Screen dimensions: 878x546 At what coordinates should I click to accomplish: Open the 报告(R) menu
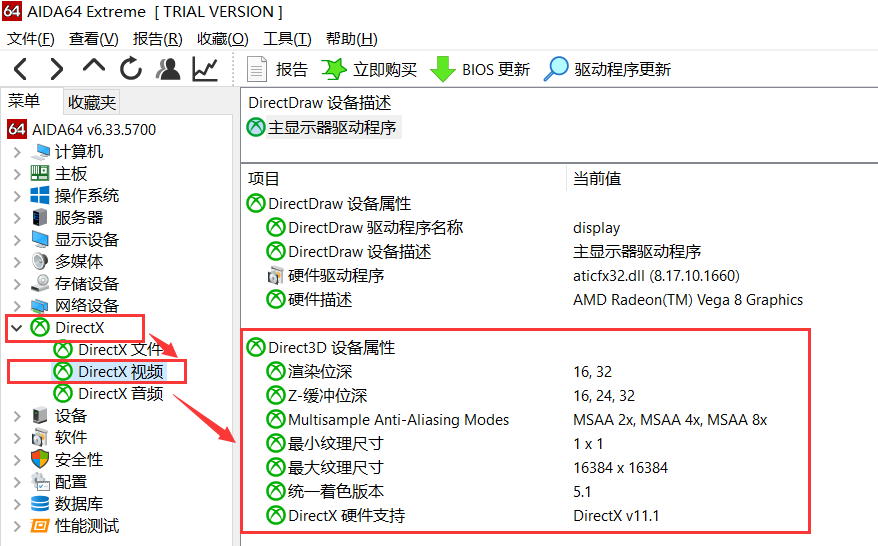pos(157,39)
